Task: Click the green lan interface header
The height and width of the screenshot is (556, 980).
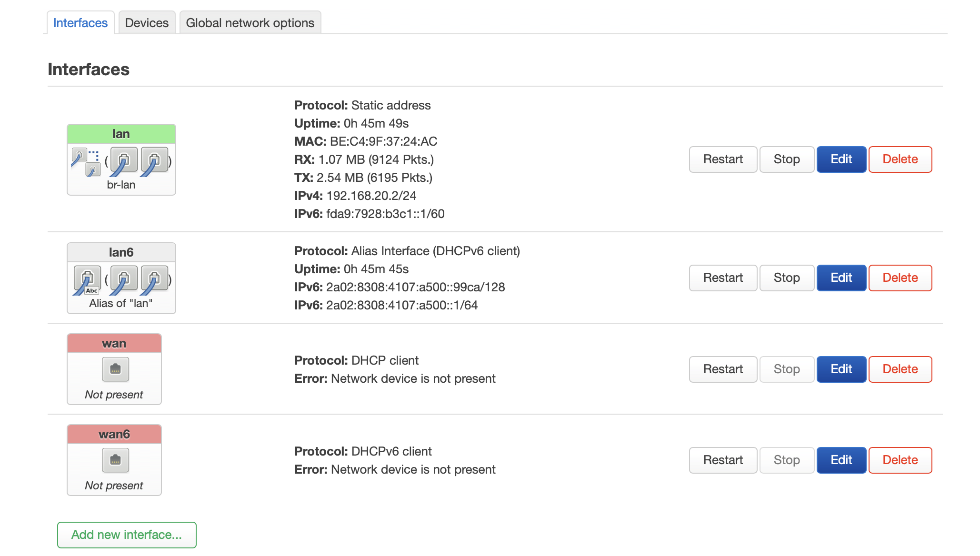Action: tap(121, 134)
